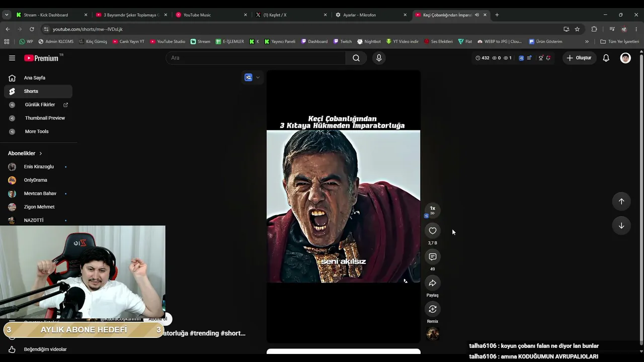644x362 pixels.
Task: Open the Enis Kirazoglu subscription channel
Action: tap(38, 167)
